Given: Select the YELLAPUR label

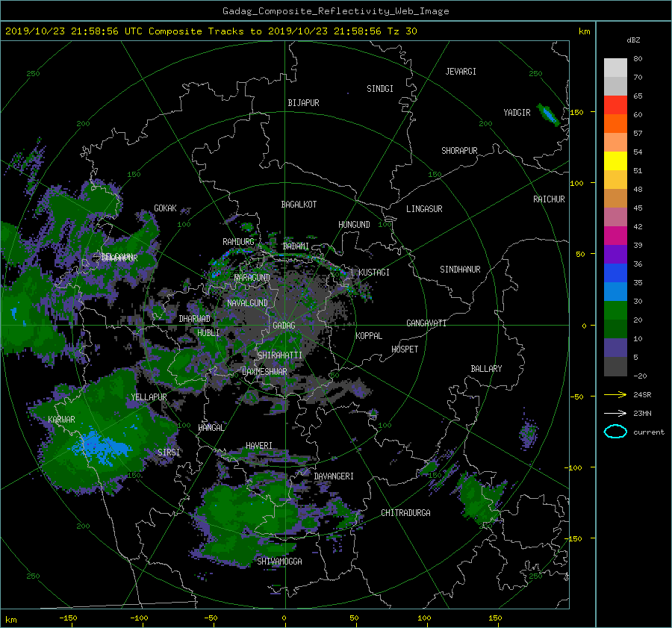Looking at the screenshot, I should coord(149,397).
